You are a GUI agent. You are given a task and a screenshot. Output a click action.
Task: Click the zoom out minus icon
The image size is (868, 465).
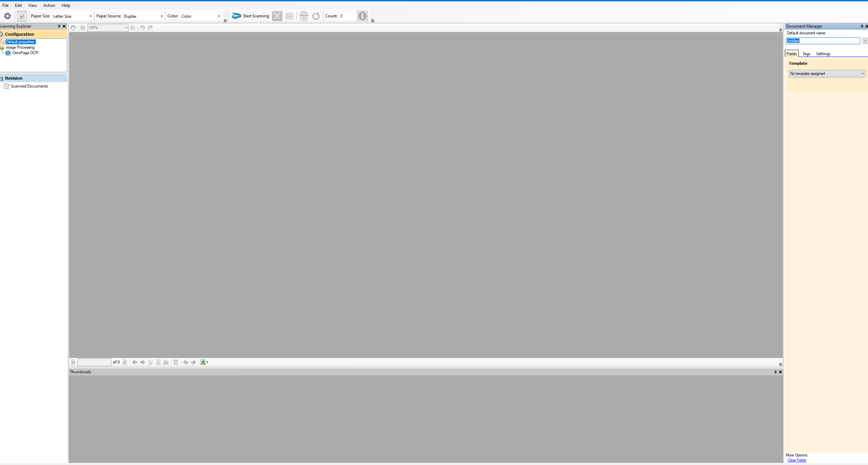133,28
